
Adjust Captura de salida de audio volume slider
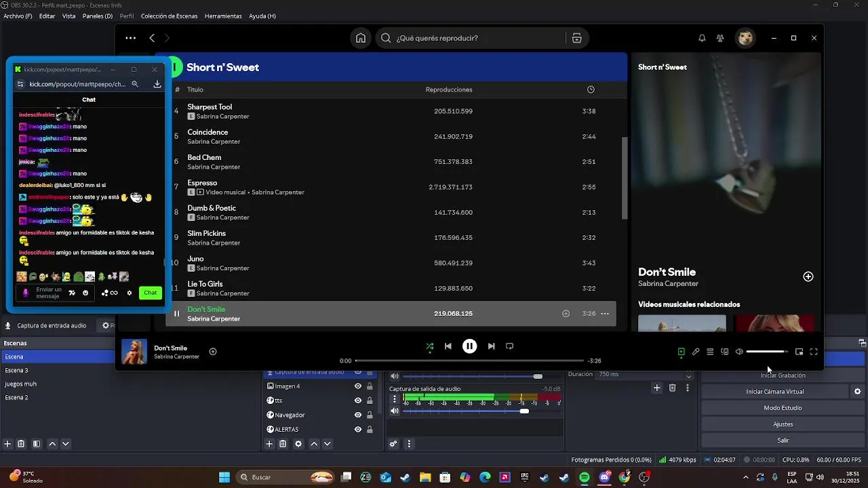481,411
